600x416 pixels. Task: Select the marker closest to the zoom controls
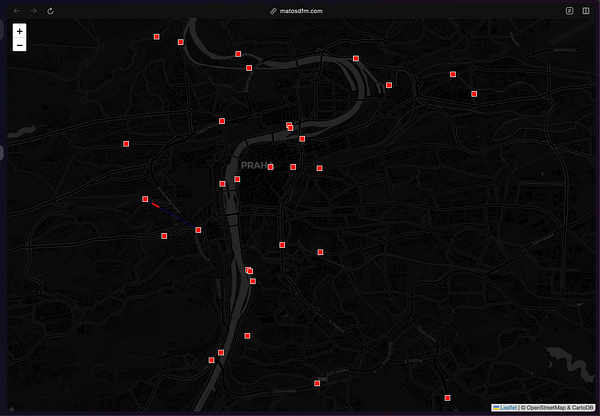point(157,37)
